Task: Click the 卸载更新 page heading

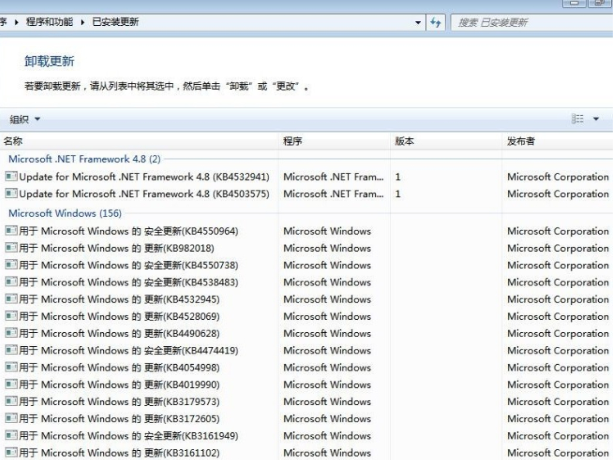Action: point(49,61)
